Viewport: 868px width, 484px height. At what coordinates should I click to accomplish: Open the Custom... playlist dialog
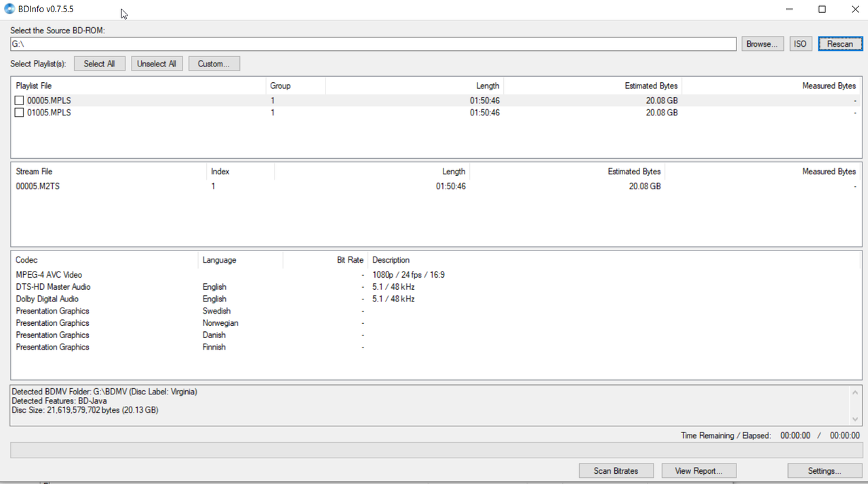[214, 64]
